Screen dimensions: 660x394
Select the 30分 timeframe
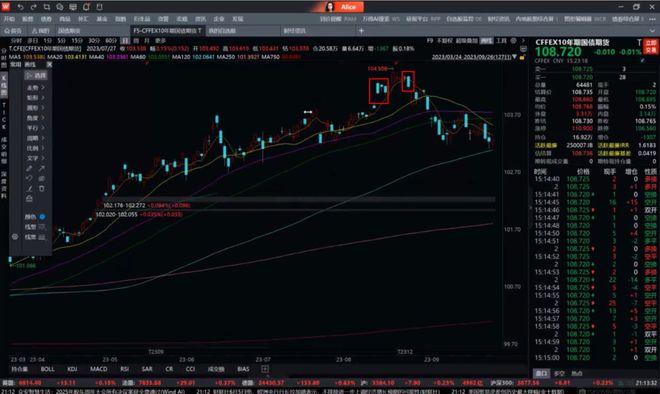[x=94, y=41]
